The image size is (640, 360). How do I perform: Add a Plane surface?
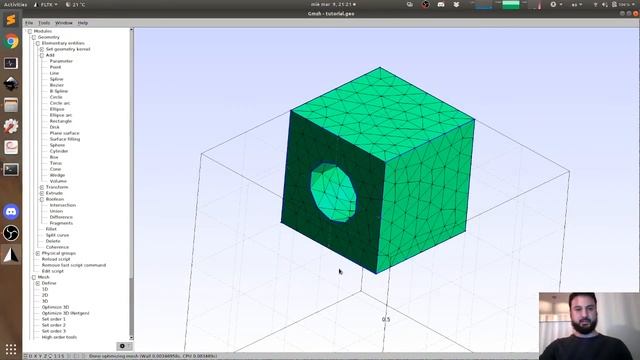64,133
